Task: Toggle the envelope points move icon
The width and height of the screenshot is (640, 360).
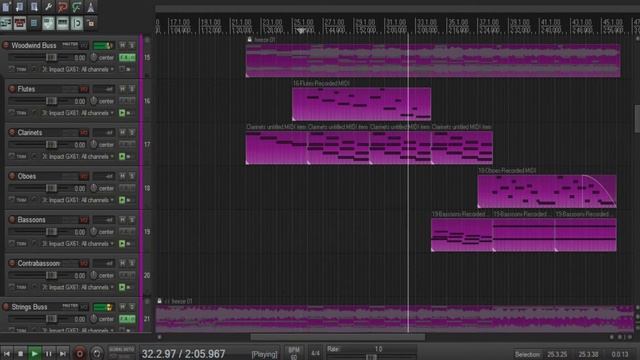Action: pos(48,23)
